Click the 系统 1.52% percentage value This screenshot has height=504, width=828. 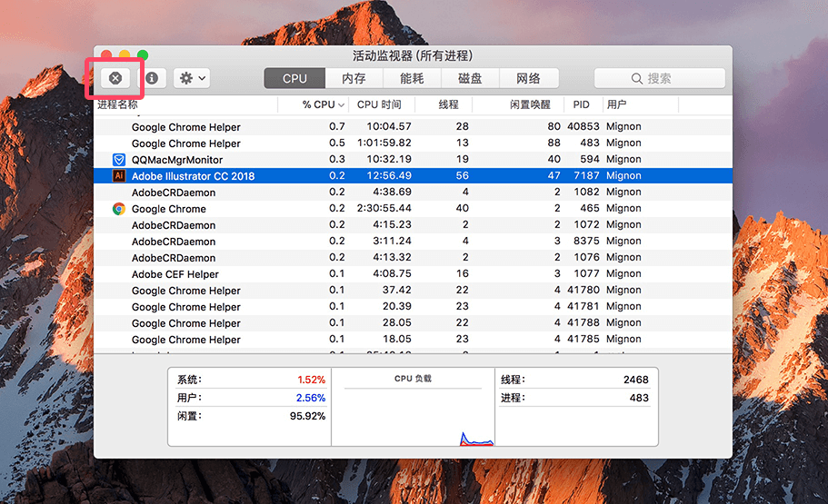311,380
